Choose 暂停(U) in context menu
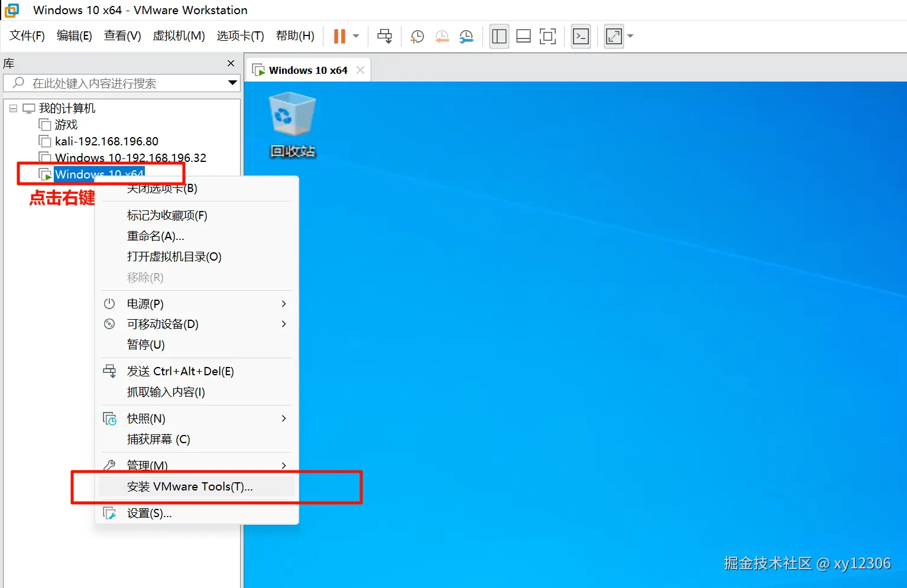The height and width of the screenshot is (588, 907). pos(197,345)
